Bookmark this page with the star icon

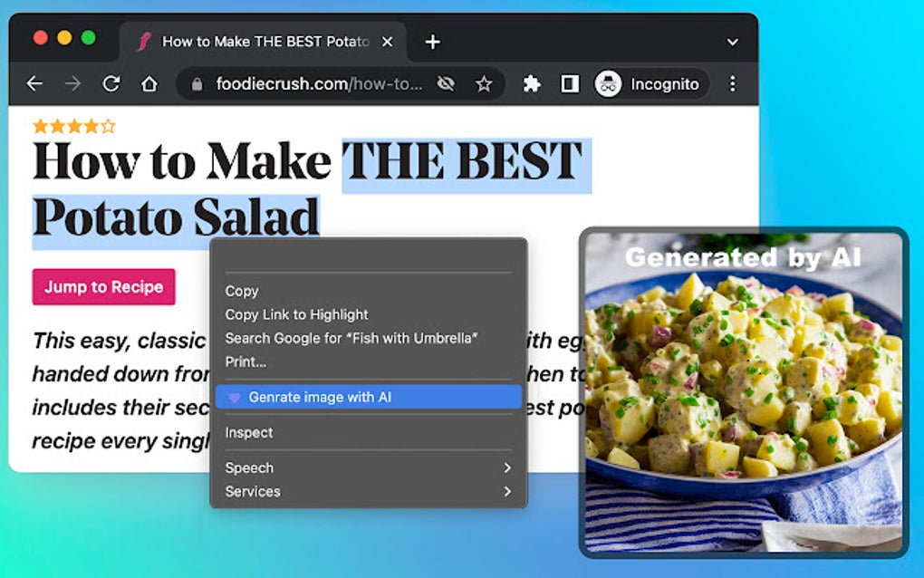coord(486,83)
